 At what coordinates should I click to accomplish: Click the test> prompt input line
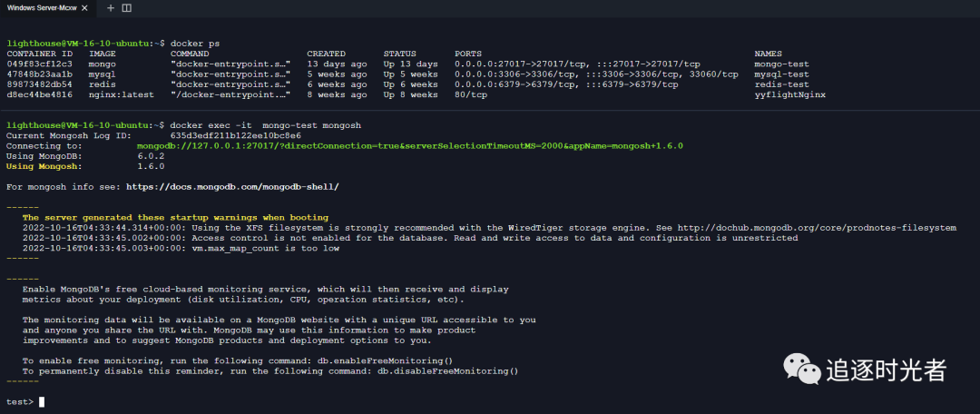click(25, 401)
